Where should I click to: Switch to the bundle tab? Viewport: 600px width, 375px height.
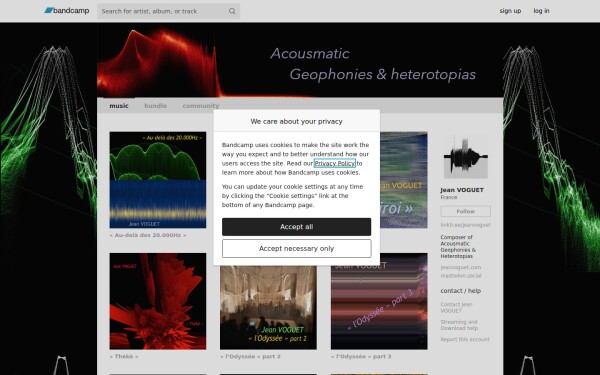coord(155,106)
